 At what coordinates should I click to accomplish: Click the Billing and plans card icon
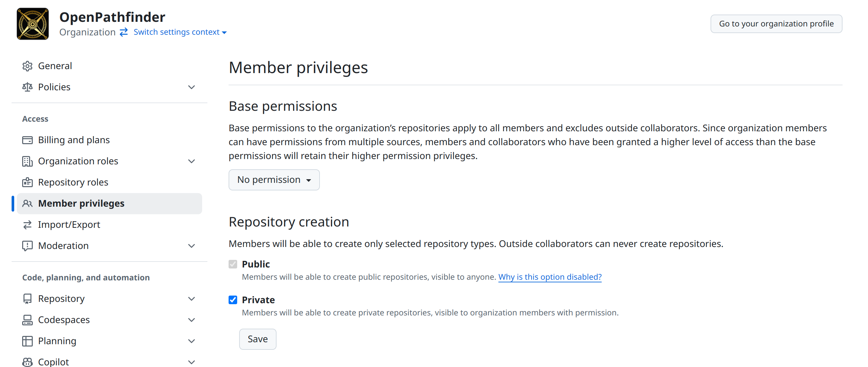point(27,140)
